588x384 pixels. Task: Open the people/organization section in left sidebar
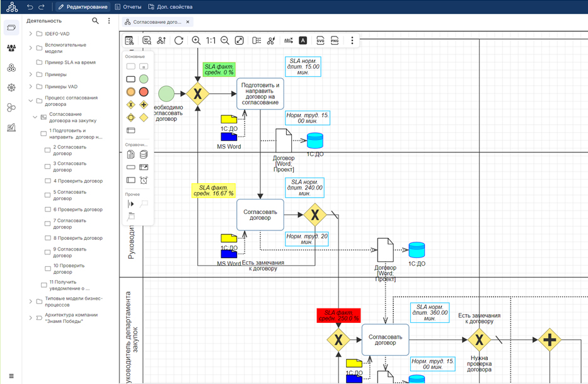[11, 48]
